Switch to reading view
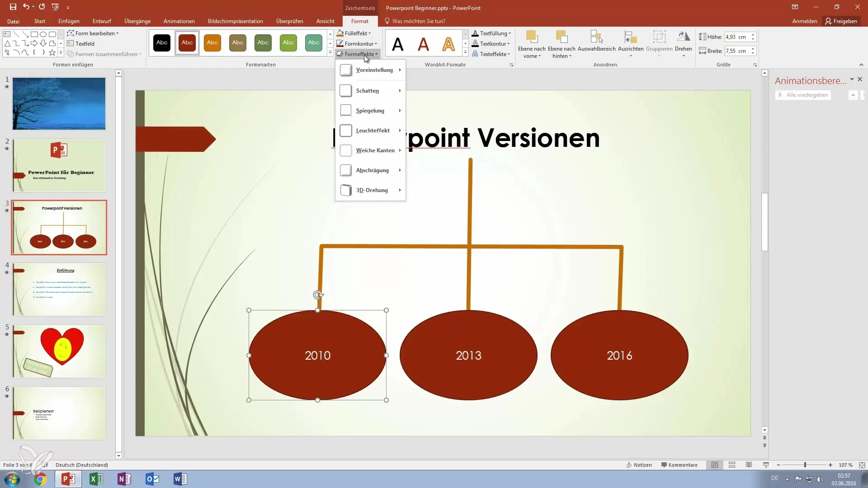This screenshot has height=488, width=868. [749, 465]
